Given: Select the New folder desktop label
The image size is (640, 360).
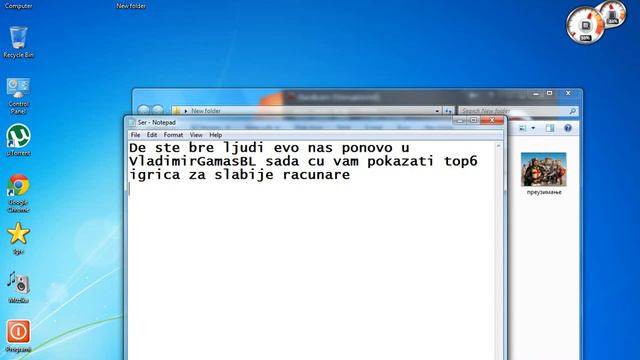Looking at the screenshot, I should click(x=131, y=6).
